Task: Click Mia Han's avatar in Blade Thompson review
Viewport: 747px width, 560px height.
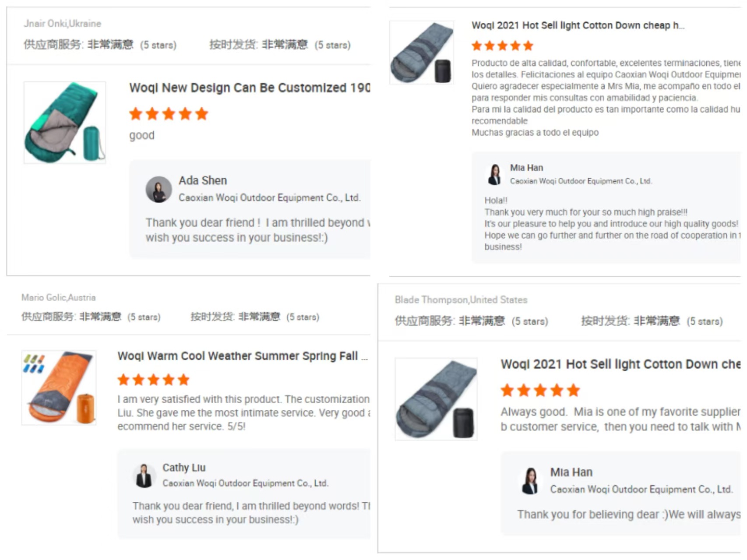Action: [530, 480]
